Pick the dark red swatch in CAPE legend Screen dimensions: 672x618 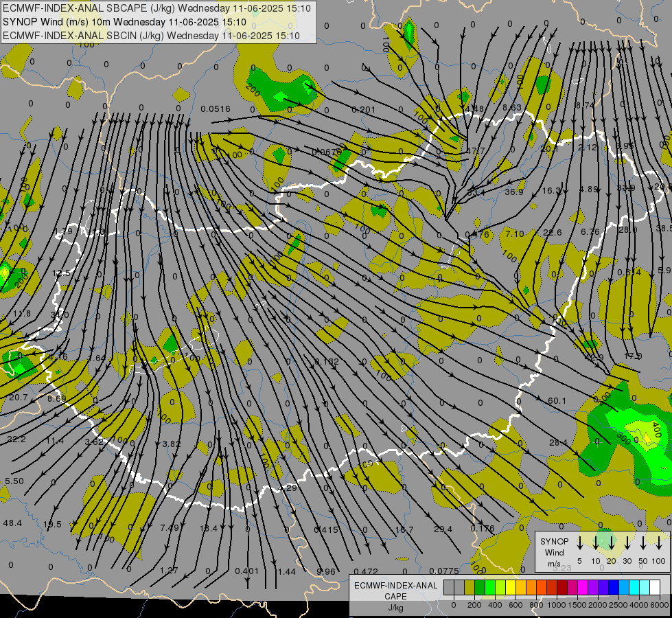click(x=562, y=587)
